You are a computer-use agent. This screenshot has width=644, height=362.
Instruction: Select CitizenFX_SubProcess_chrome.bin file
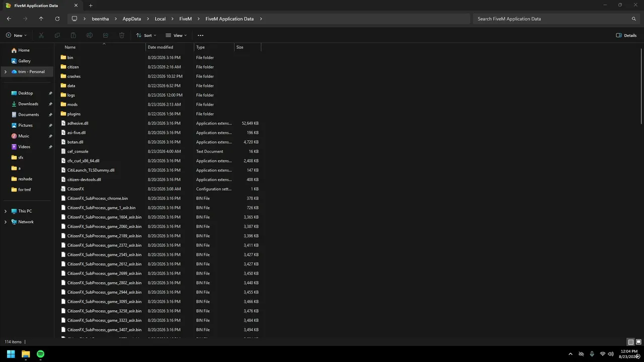(x=98, y=199)
